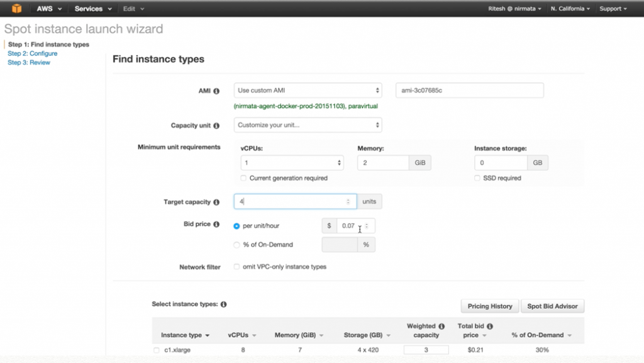Open the Support menu
Viewport: 644px width, 363px height.
click(x=613, y=9)
